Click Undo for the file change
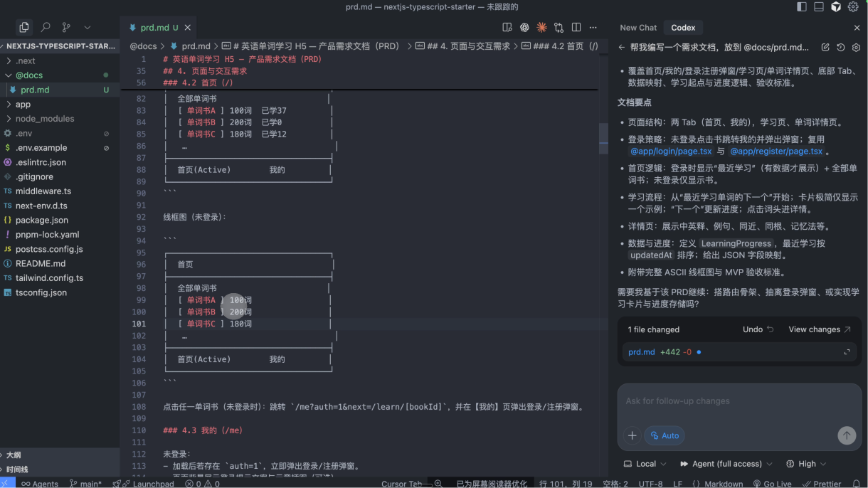Screen dimensions: 868x488 [758, 329]
